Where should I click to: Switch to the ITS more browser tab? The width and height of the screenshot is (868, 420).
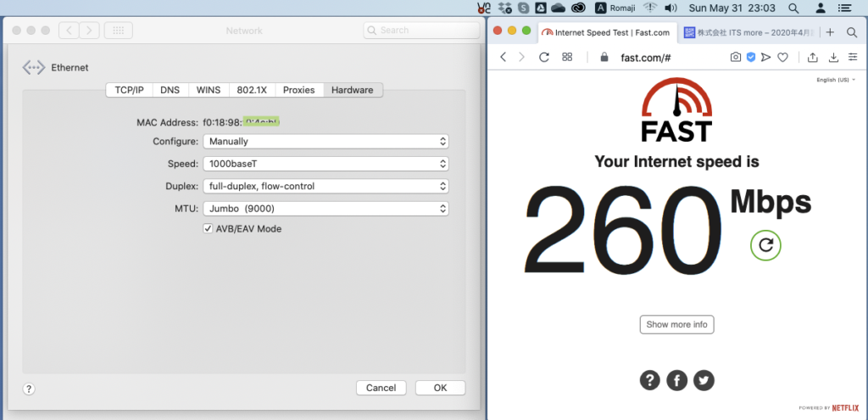[x=746, y=32]
